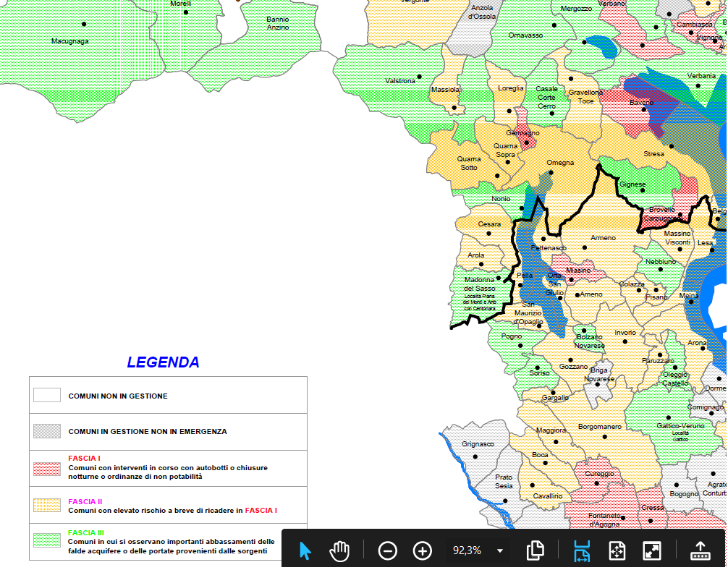Click the gray non-emergency legend swatch
The image size is (728, 570).
click(47, 431)
